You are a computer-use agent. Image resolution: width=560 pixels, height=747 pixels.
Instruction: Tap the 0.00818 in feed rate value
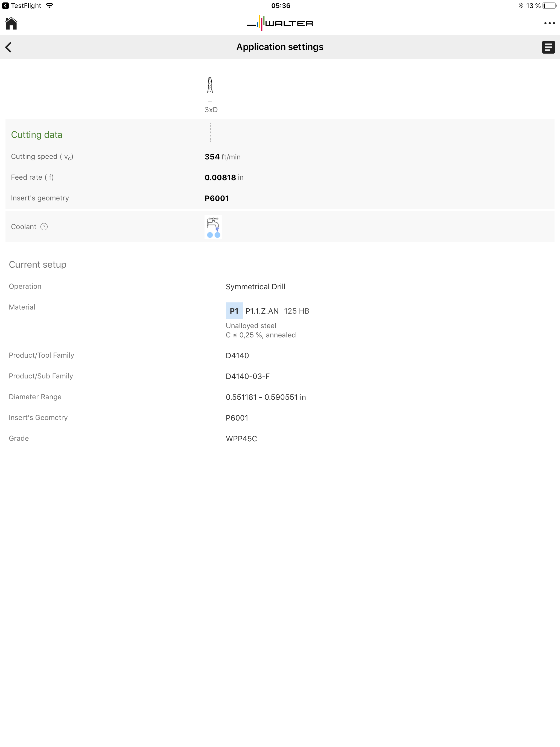224,177
